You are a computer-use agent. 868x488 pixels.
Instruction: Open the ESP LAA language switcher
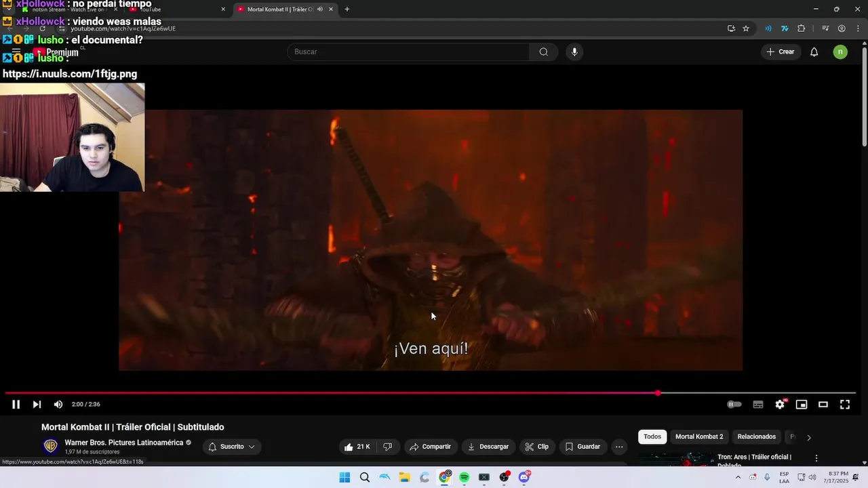[784, 477]
